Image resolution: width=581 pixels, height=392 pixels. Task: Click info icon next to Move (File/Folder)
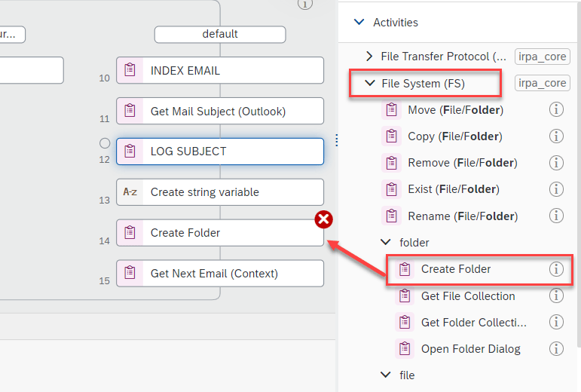point(556,110)
